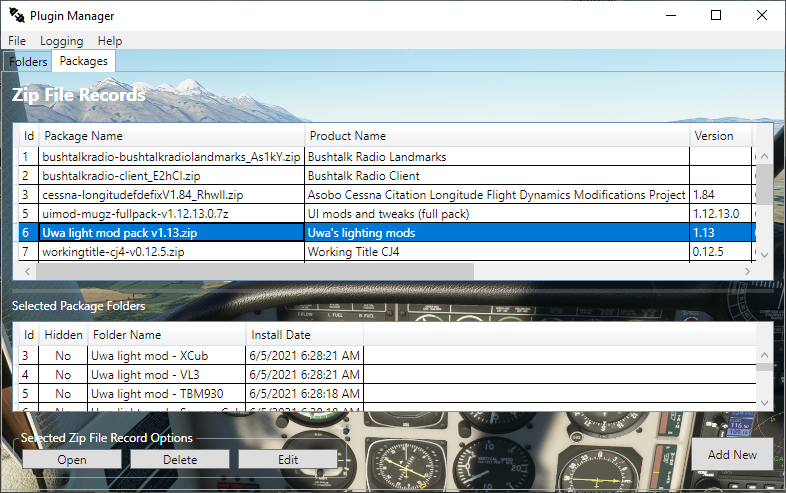Select bushtalkradio-client_E2hCl.zip row

(x=387, y=176)
